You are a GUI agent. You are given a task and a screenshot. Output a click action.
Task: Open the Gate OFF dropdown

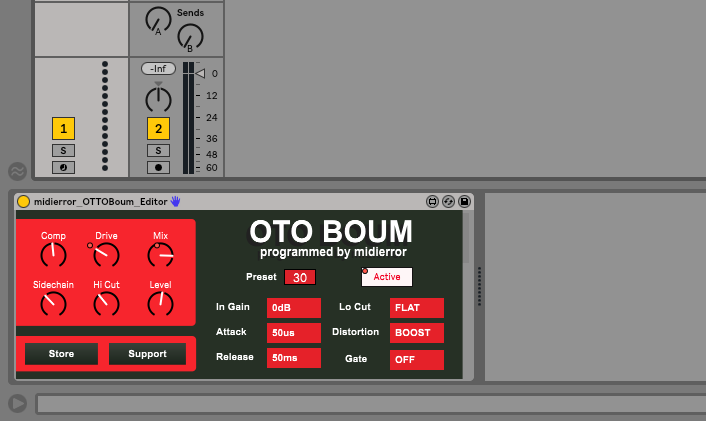pos(416,358)
